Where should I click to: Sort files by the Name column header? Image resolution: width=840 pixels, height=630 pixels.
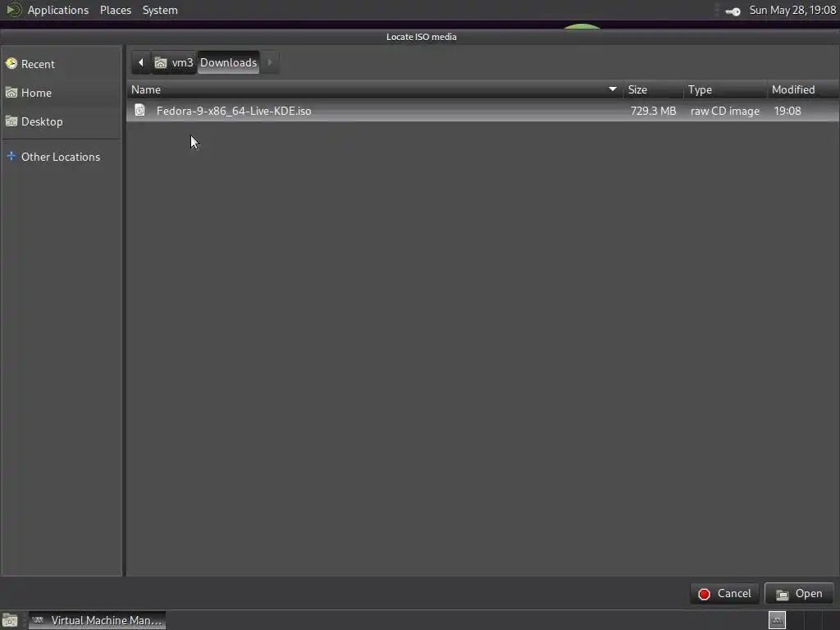tap(375, 90)
